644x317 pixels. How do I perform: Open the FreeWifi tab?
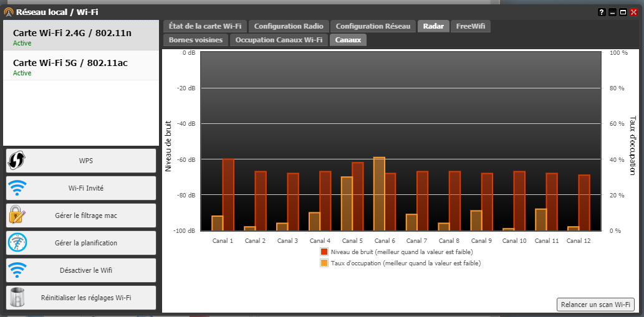click(470, 26)
